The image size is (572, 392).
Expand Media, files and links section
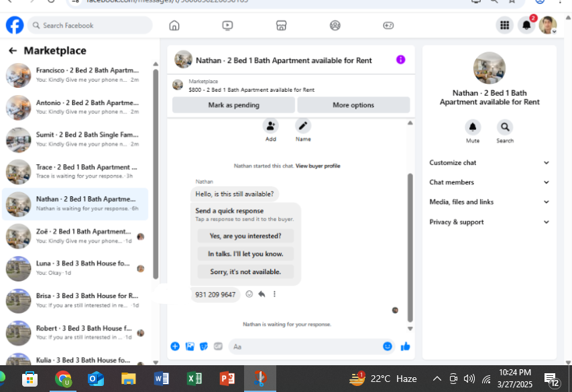coord(490,202)
